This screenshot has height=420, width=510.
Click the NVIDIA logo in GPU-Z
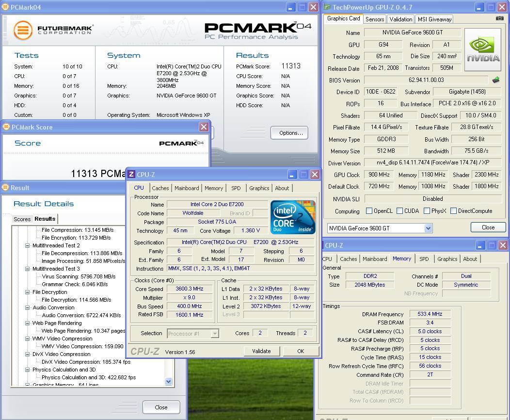[483, 49]
